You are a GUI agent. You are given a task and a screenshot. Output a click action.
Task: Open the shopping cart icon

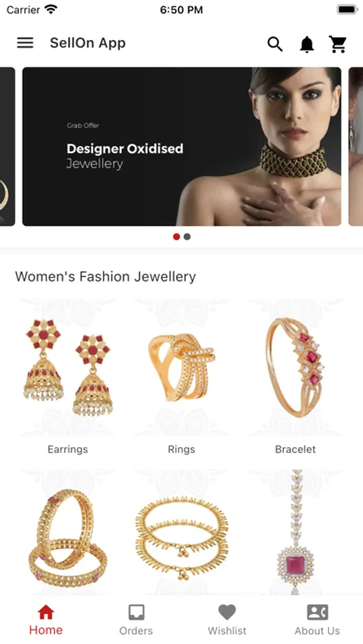[x=338, y=44]
